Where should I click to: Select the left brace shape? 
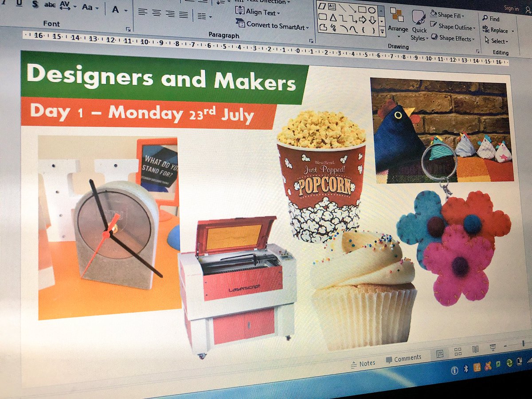click(363, 31)
